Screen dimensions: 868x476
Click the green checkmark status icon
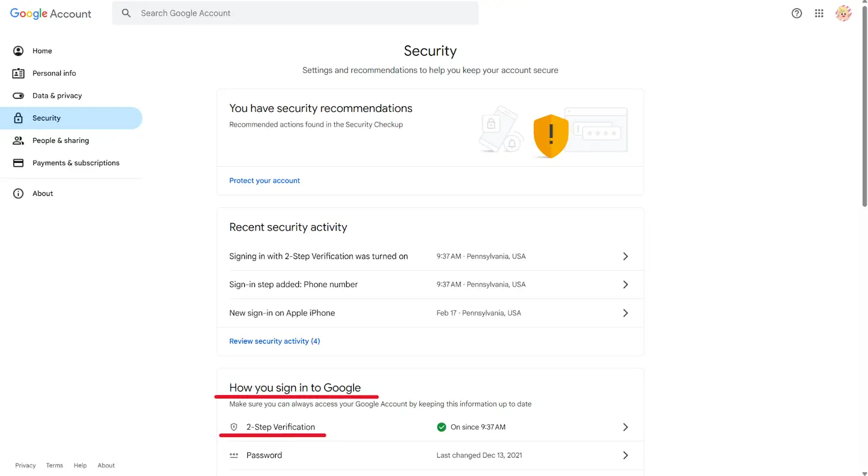442,427
